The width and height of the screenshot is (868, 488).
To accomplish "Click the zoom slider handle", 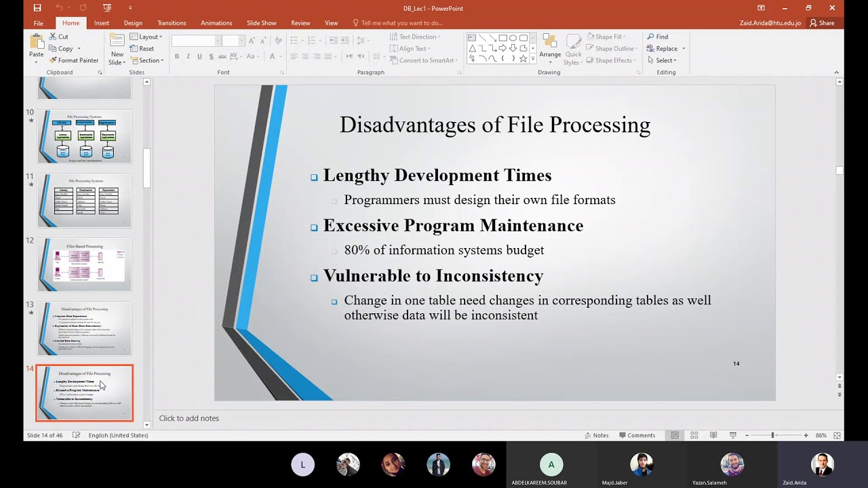I will click(x=772, y=435).
